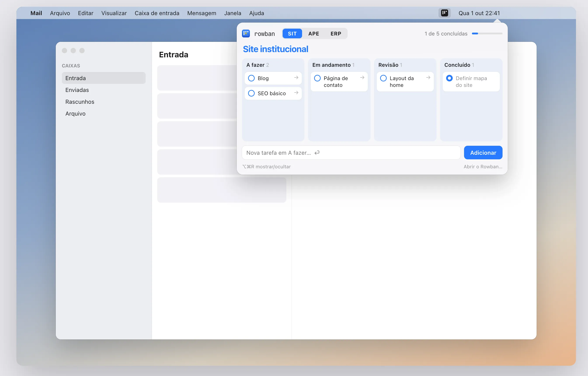
Task: Open the Mensagem menu
Action: (x=202, y=13)
